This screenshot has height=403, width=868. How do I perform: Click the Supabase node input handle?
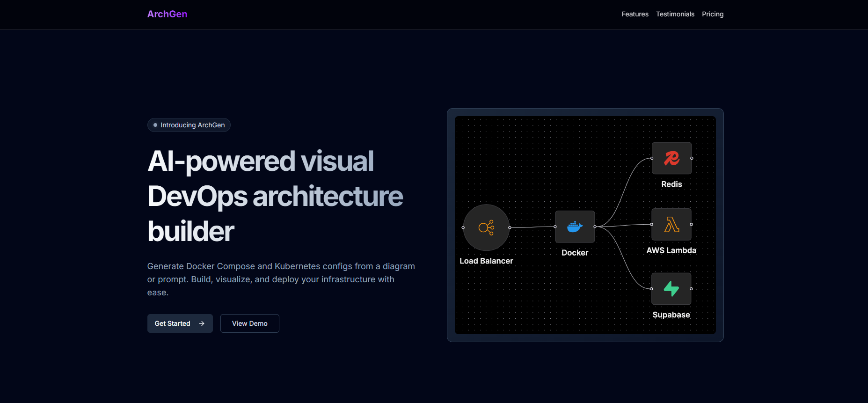click(652, 289)
